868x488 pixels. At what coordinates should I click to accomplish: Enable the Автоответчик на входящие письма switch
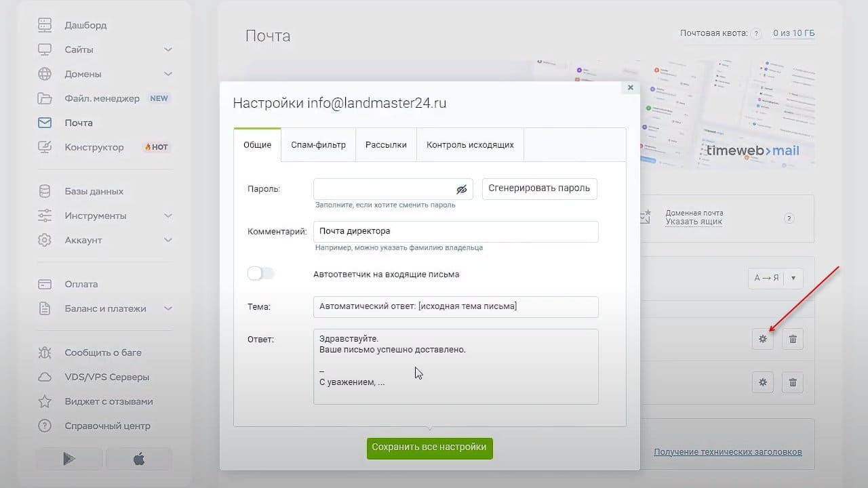(261, 274)
